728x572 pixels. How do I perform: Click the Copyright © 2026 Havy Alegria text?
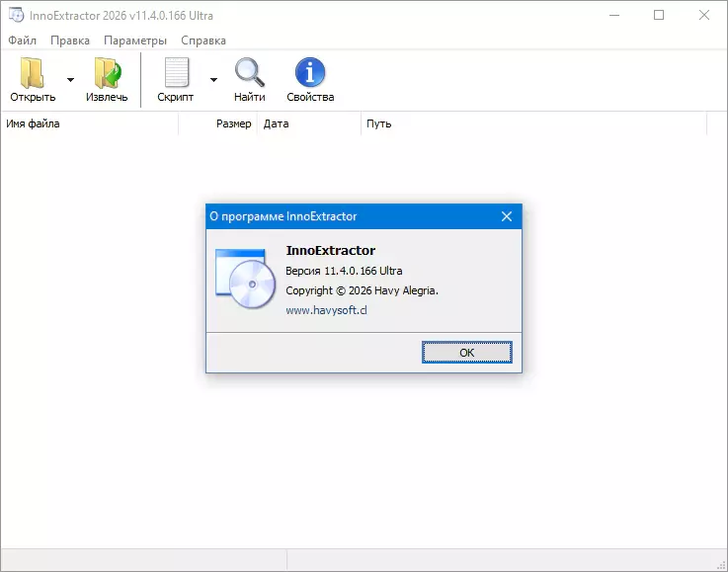coord(362,290)
